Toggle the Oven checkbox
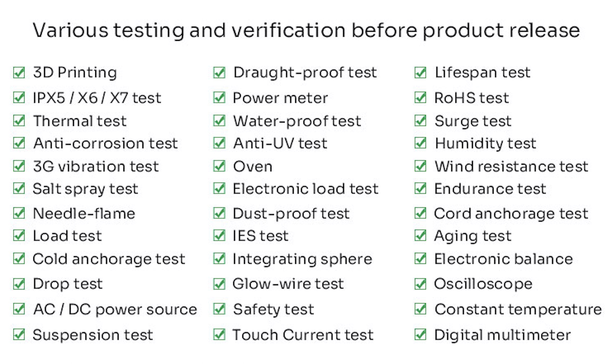613x364 pixels. point(219,166)
